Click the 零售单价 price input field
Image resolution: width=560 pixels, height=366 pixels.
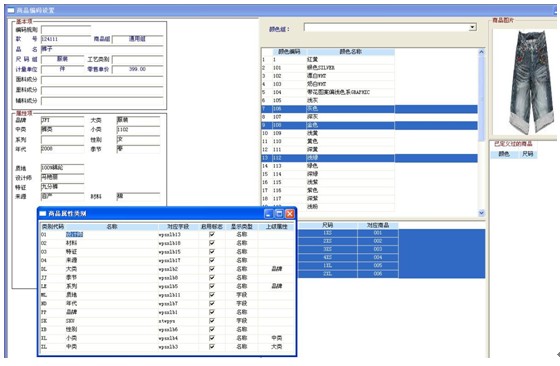click(x=138, y=69)
